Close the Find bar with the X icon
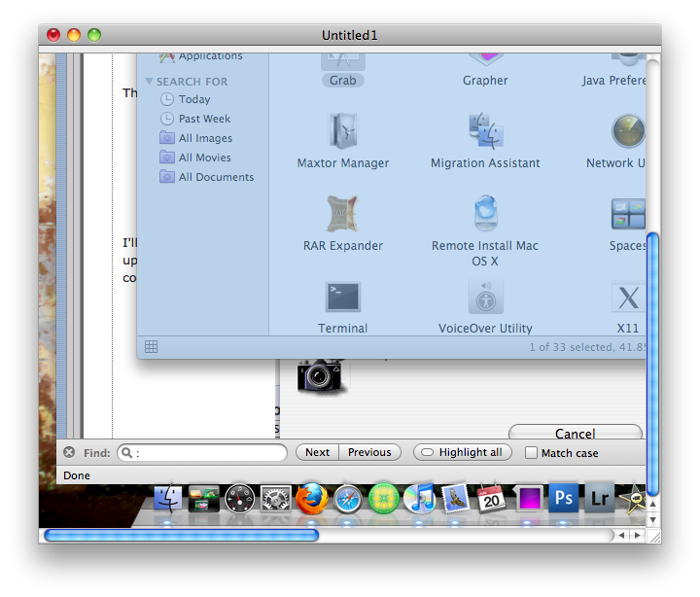The width and height of the screenshot is (700, 597). coord(69,452)
